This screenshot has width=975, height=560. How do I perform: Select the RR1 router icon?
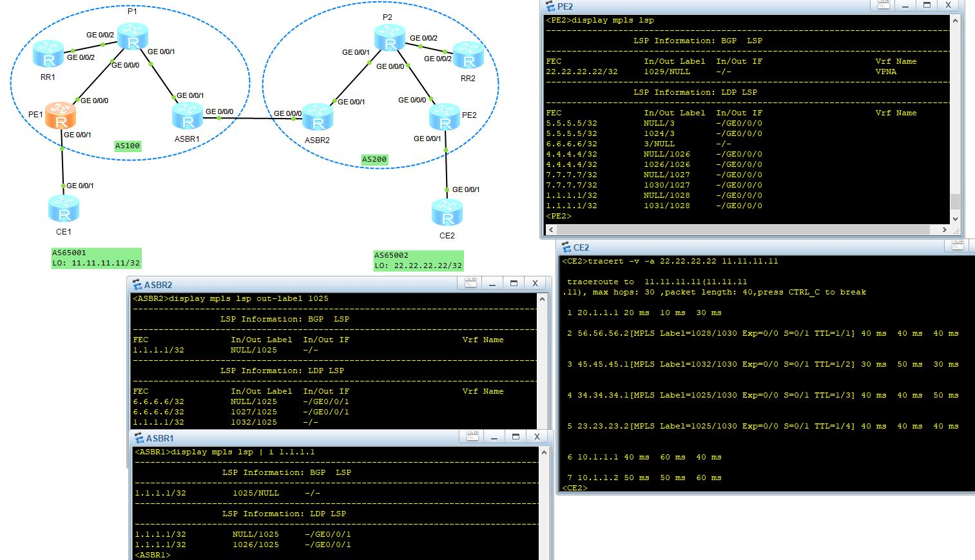click(48, 54)
